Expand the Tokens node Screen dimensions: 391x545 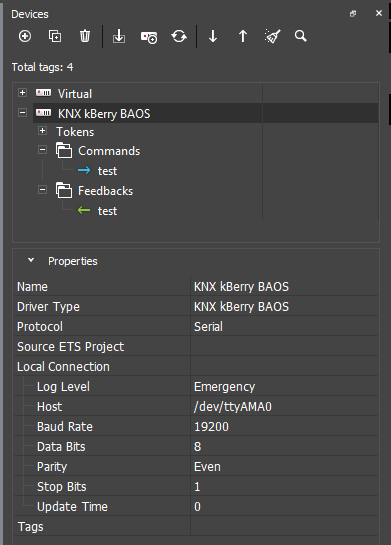(42, 131)
